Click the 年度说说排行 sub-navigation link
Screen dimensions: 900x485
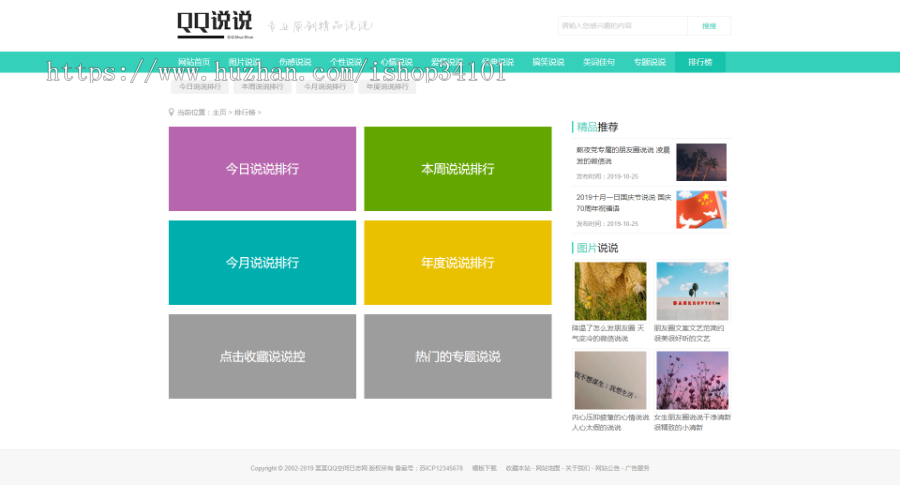coord(387,87)
